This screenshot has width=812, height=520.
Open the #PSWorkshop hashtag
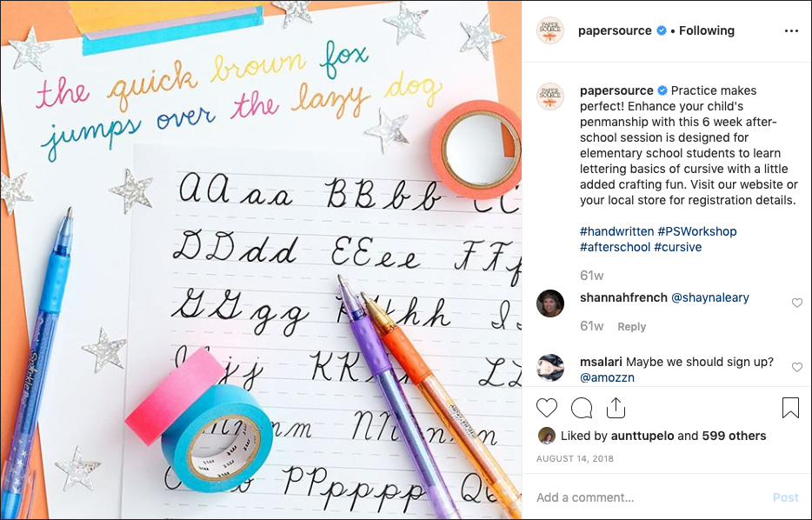697,231
